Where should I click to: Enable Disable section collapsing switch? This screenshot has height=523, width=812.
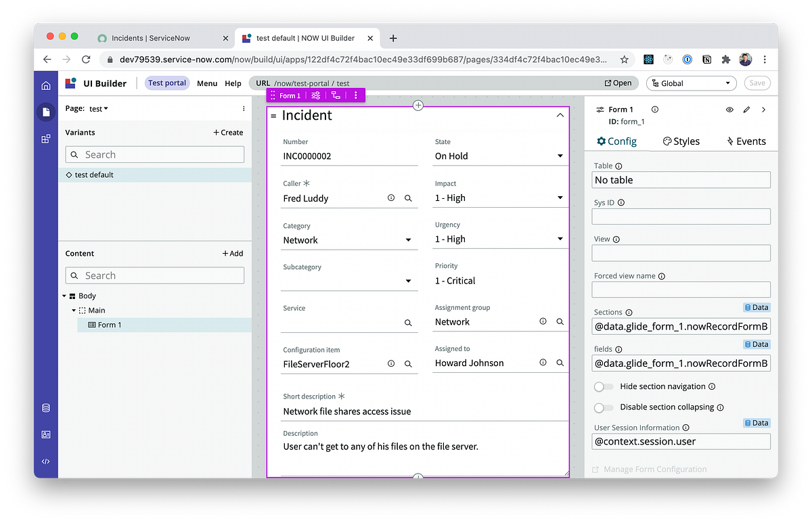pyautogui.click(x=603, y=407)
